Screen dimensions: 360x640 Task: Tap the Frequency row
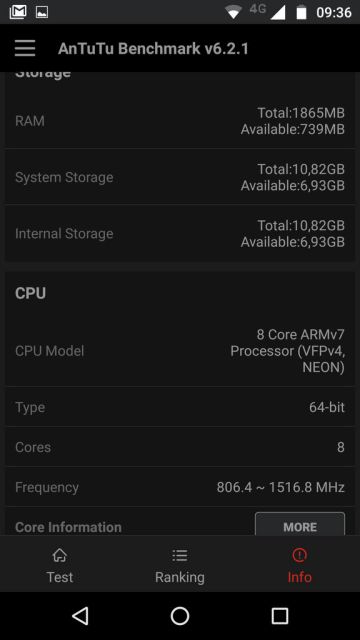point(180,487)
